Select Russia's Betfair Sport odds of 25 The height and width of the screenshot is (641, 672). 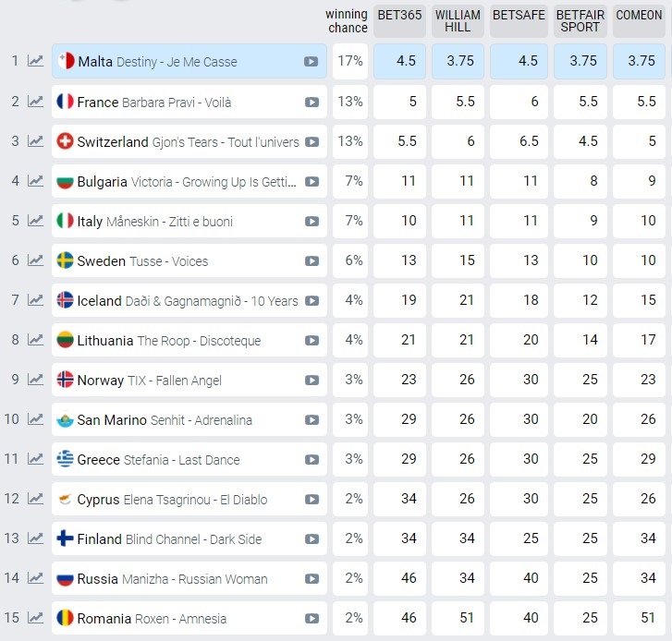click(x=580, y=578)
